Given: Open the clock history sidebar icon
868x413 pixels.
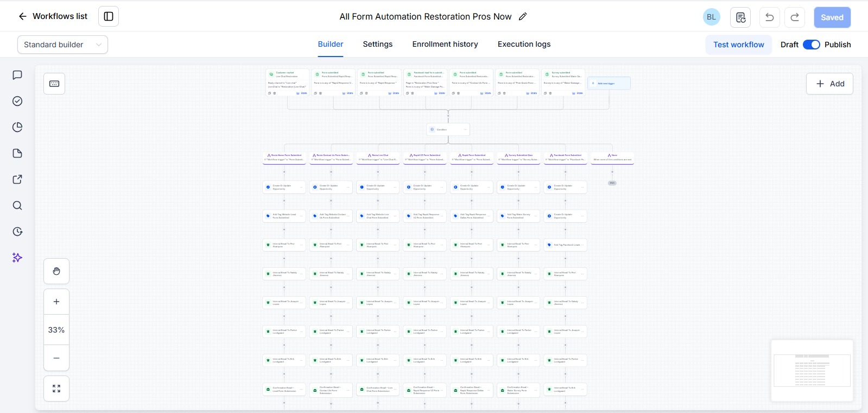Looking at the screenshot, I should [x=17, y=231].
